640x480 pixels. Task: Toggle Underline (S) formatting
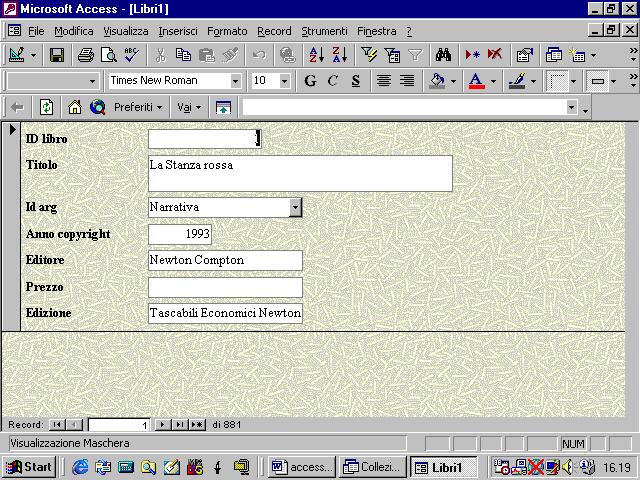356,81
